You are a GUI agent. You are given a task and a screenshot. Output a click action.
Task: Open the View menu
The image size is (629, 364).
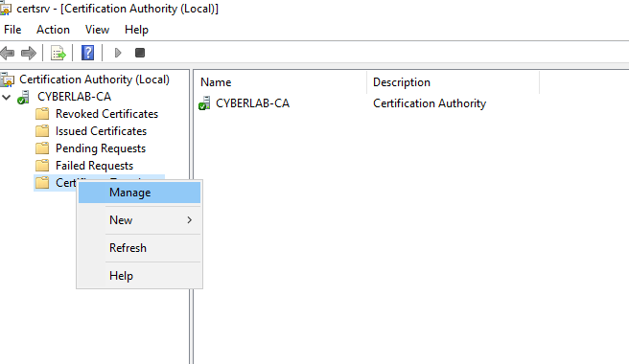[x=97, y=30]
